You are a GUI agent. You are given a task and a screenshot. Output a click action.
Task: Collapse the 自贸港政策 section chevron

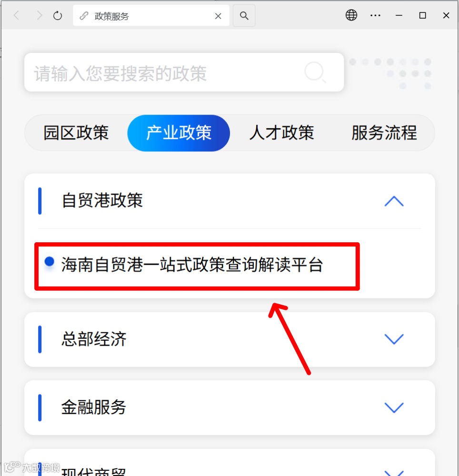coord(394,201)
